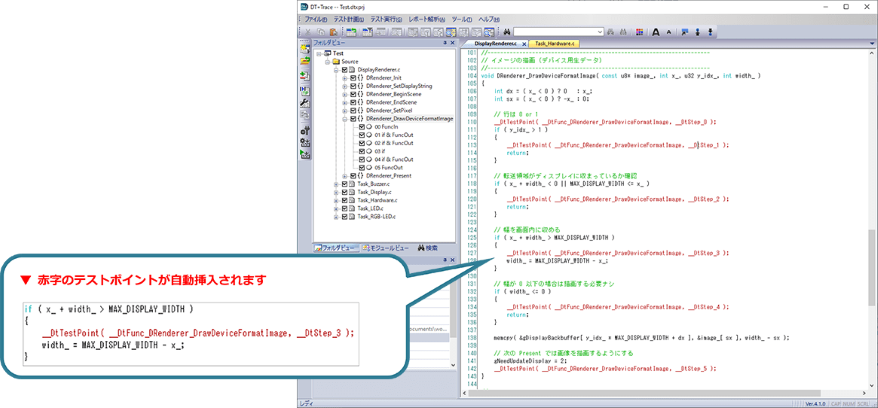Viewport: 878px width, 408px height.
Task: Click the large A font-size increase icon
Action: (656, 32)
